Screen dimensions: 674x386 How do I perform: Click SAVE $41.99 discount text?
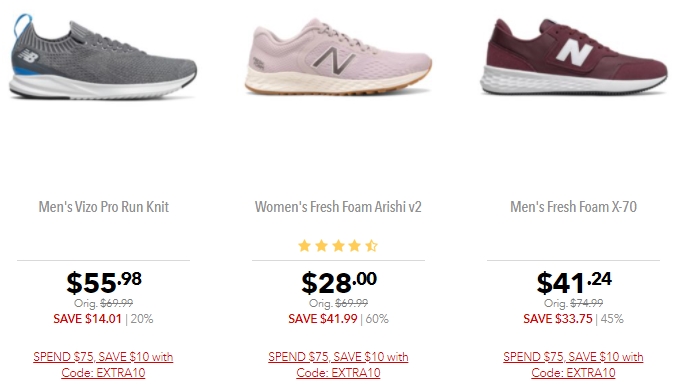[322, 319]
